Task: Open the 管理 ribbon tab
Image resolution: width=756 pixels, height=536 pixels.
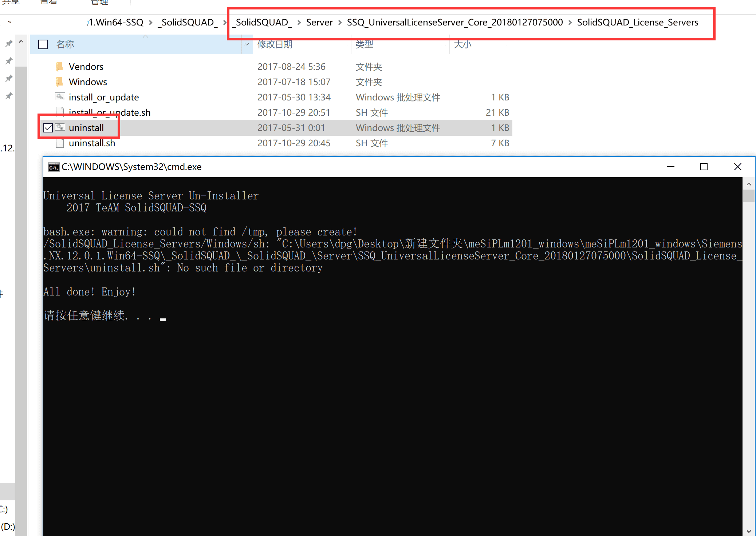Action: [x=99, y=3]
